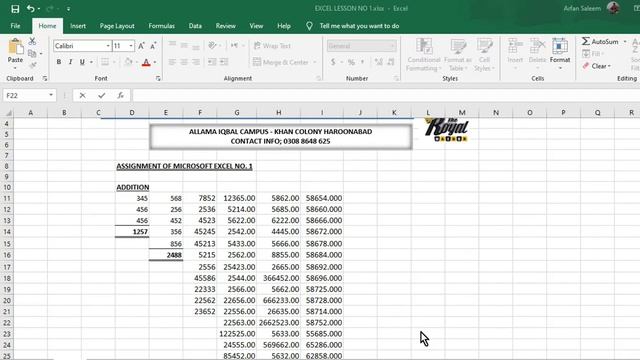Click Accounting Number Format dollar icon
The image size is (640, 360).
pyautogui.click(x=333, y=62)
